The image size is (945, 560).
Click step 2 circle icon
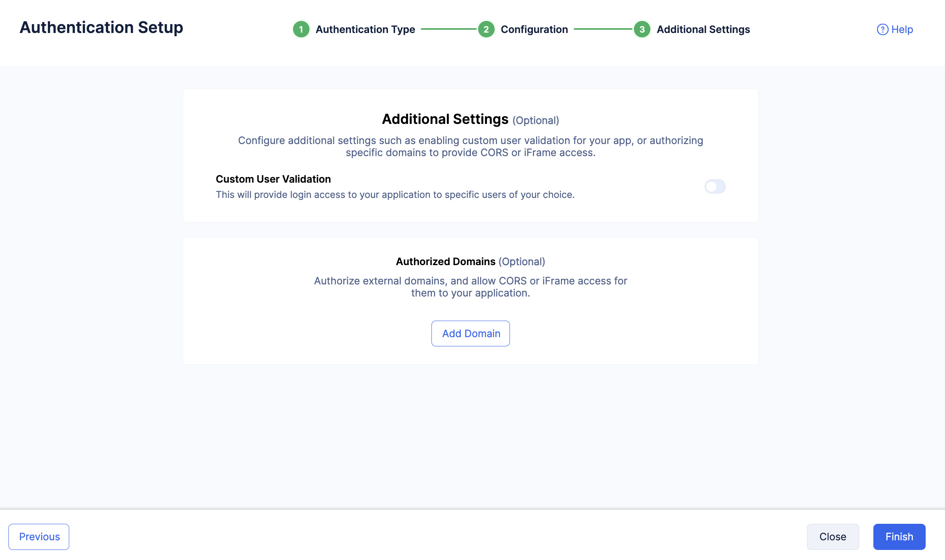486,29
